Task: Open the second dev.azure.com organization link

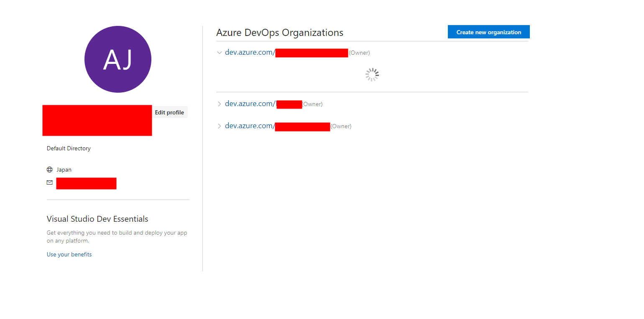Action: coord(250,104)
